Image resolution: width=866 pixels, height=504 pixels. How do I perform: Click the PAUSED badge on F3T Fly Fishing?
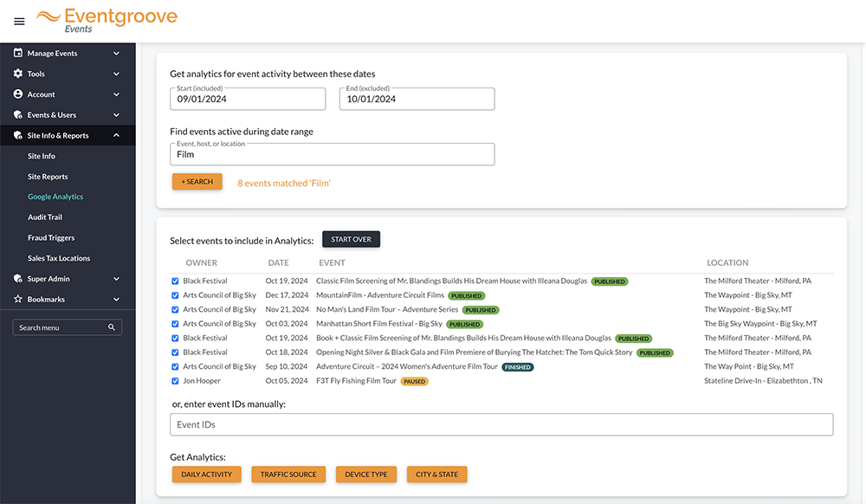coord(414,381)
